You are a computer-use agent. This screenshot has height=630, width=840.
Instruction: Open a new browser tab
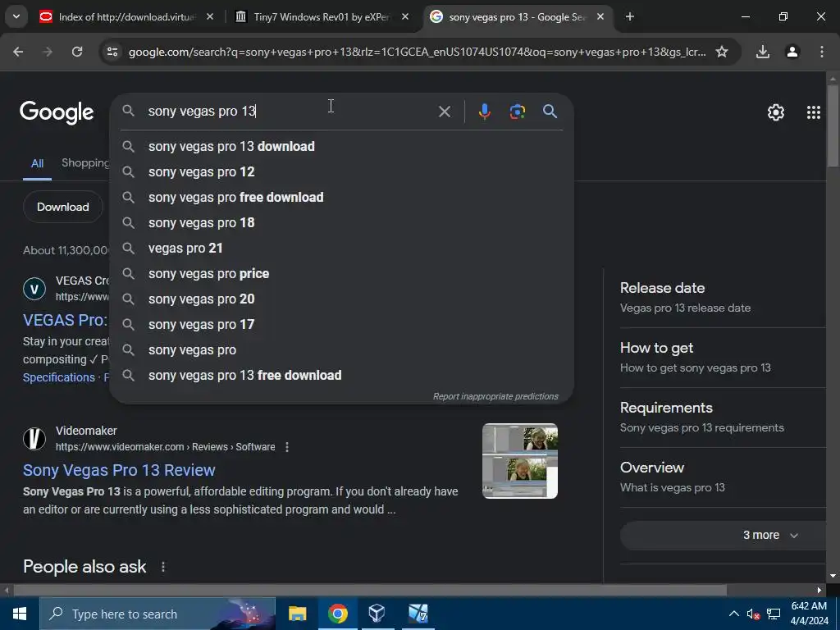[x=630, y=17]
